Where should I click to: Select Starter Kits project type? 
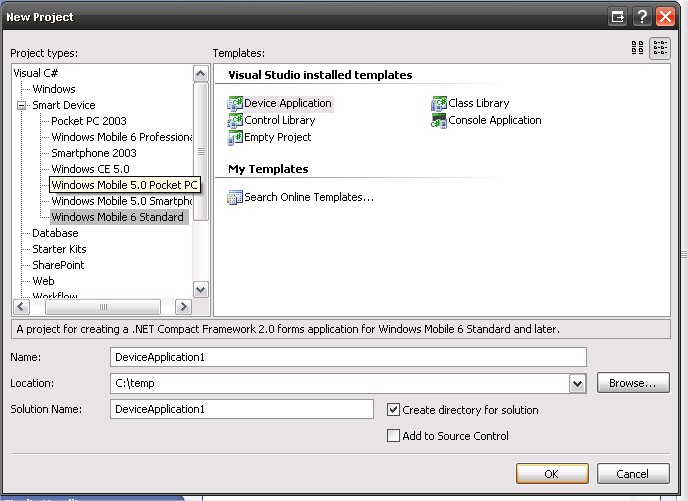click(59, 249)
